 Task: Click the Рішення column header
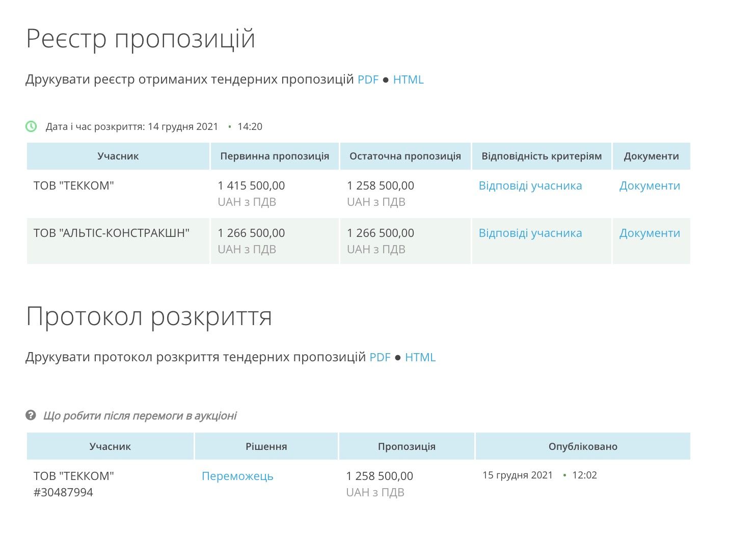pos(266,447)
